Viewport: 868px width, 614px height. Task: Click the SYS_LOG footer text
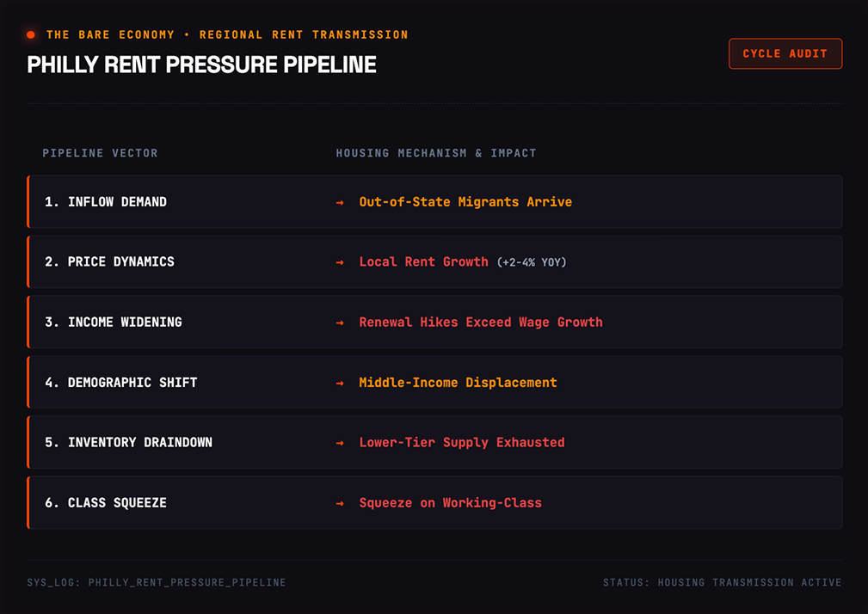point(157,582)
